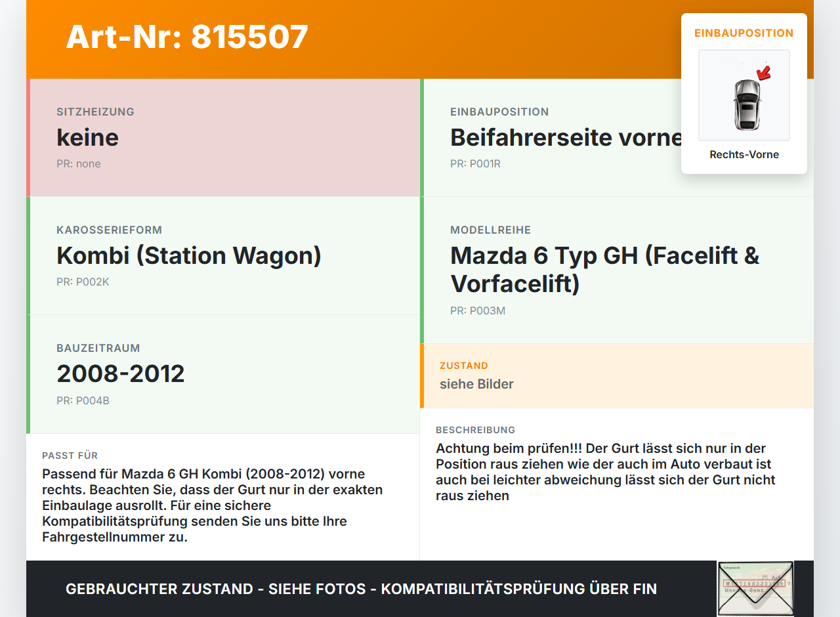This screenshot has height=617, width=840.
Task: Click the 'PR: P004B' code
Action: pos(83,400)
